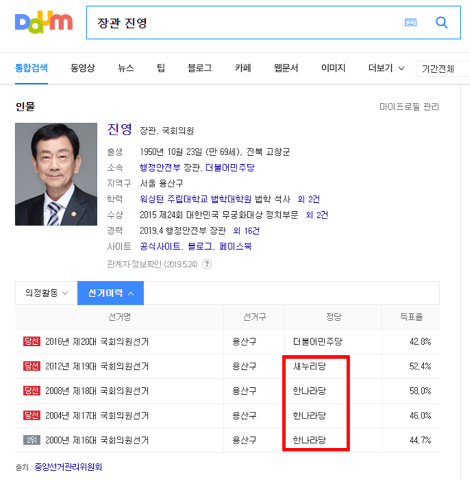Click the help question mark icon

[207, 264]
